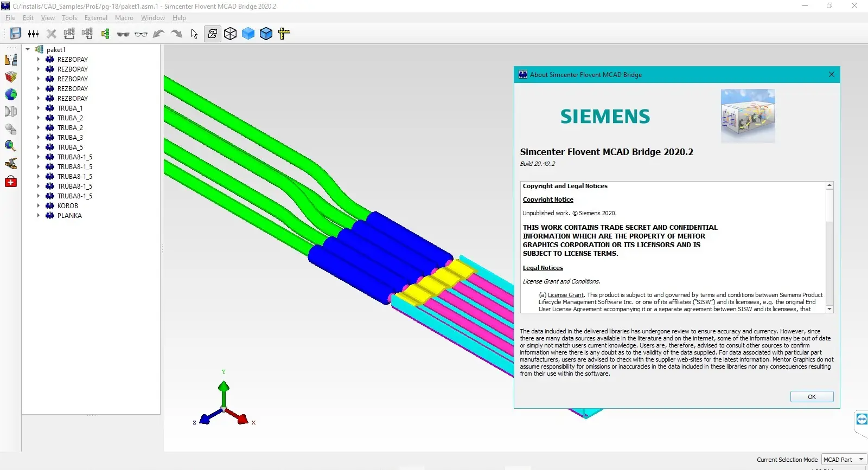
Task: Open the Macro menu
Action: pyautogui.click(x=124, y=18)
